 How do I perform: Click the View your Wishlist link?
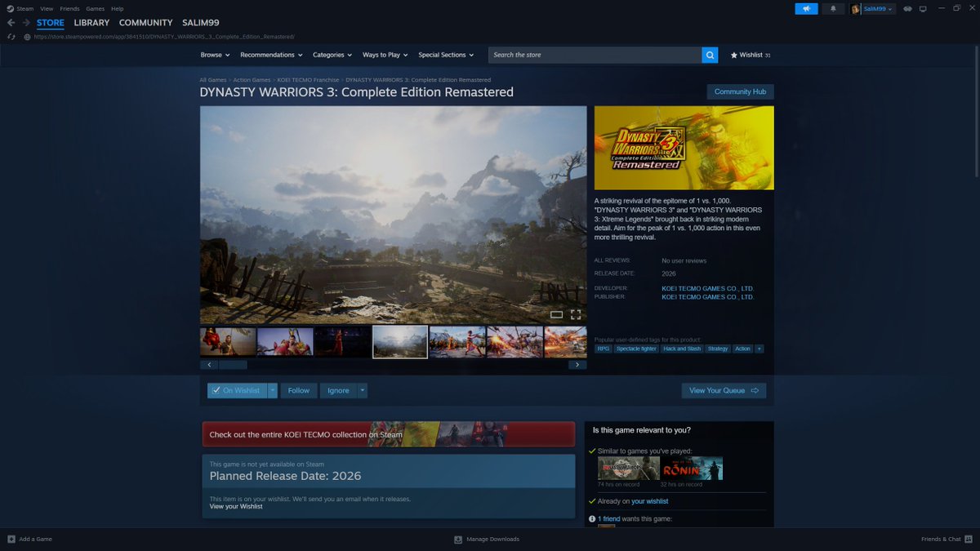(x=236, y=506)
